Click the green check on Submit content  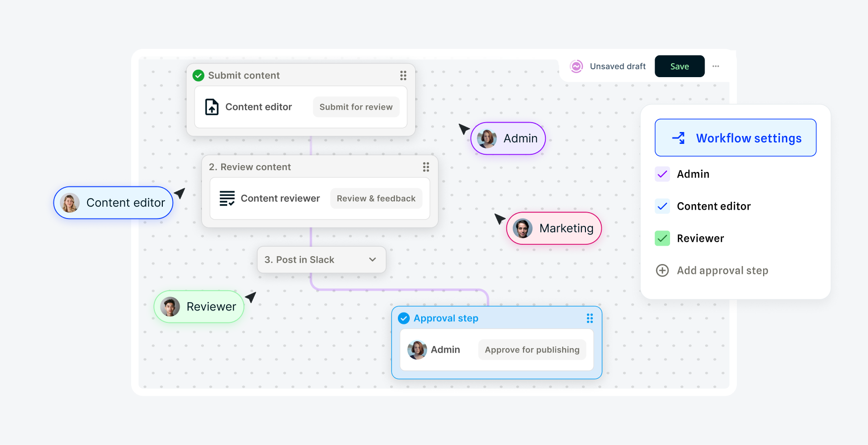[x=198, y=75]
